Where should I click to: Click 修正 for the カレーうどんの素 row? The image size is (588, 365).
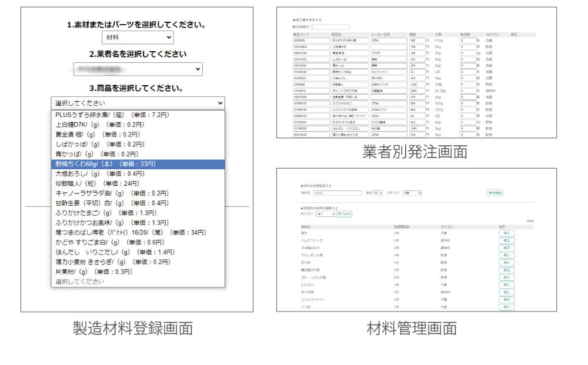click(x=506, y=277)
